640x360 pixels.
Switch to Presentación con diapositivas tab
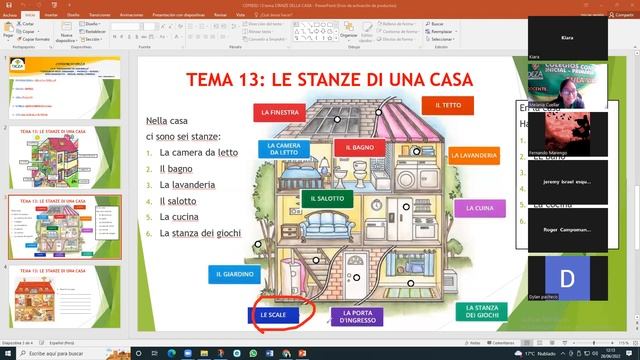178,15
